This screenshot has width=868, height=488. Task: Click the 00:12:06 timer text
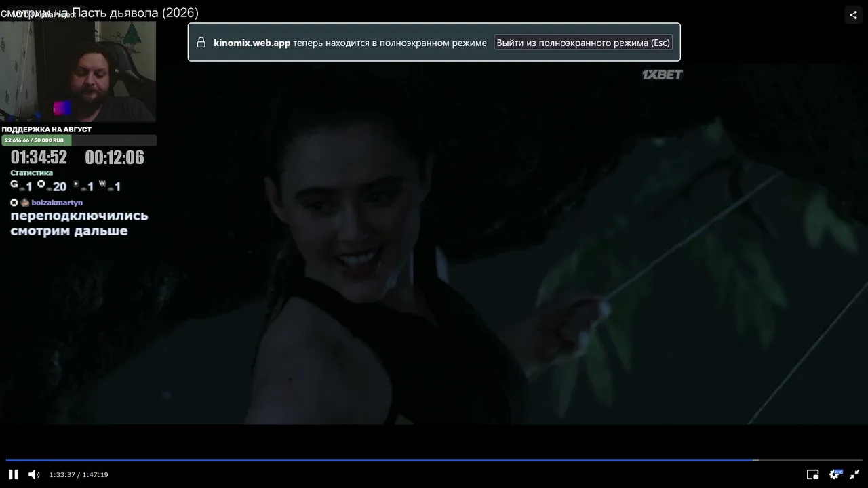coord(115,158)
